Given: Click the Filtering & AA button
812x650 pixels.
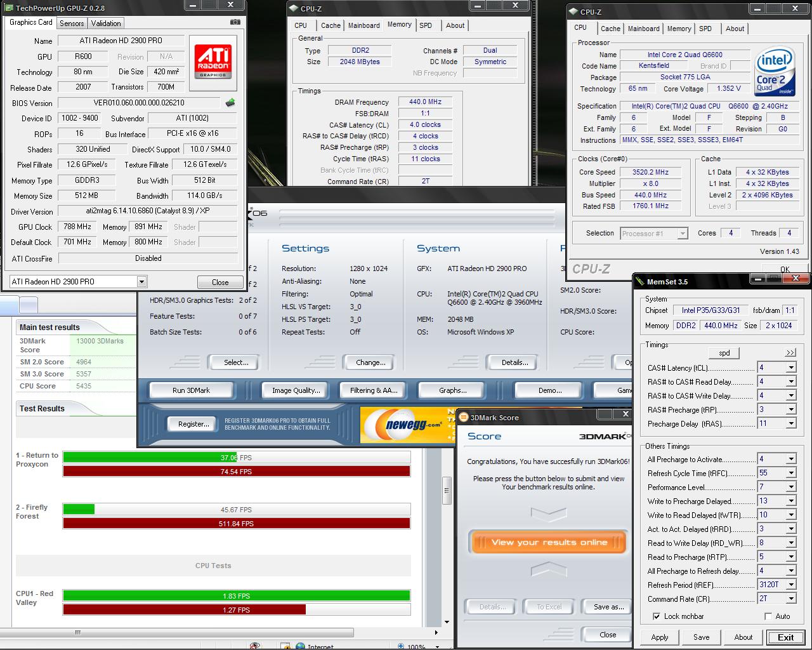Looking at the screenshot, I should (374, 390).
